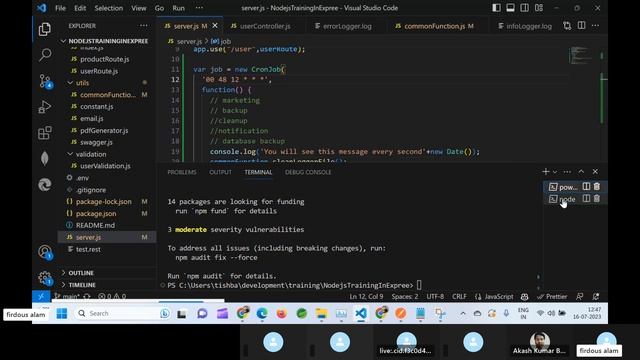640x360 pixels.
Task: Click the editor minimap
Action: tap(580, 56)
